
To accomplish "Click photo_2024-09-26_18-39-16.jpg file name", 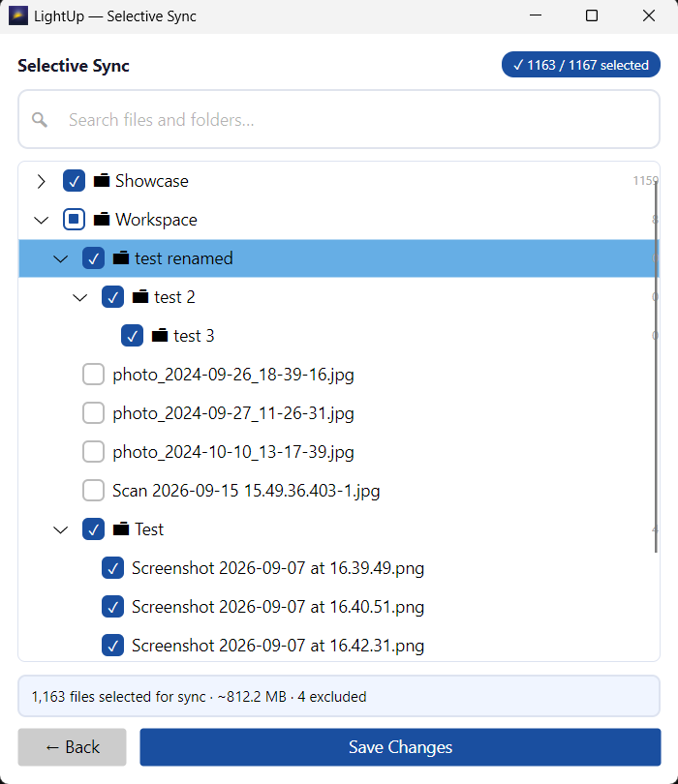I will click(233, 375).
